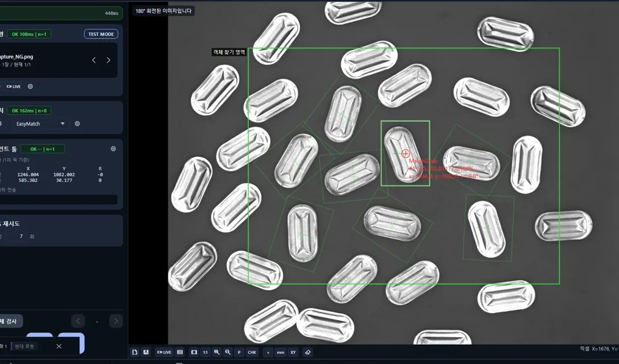The height and width of the screenshot is (364, 619).
Task: Click the X value 1246.004
Action: (28, 175)
